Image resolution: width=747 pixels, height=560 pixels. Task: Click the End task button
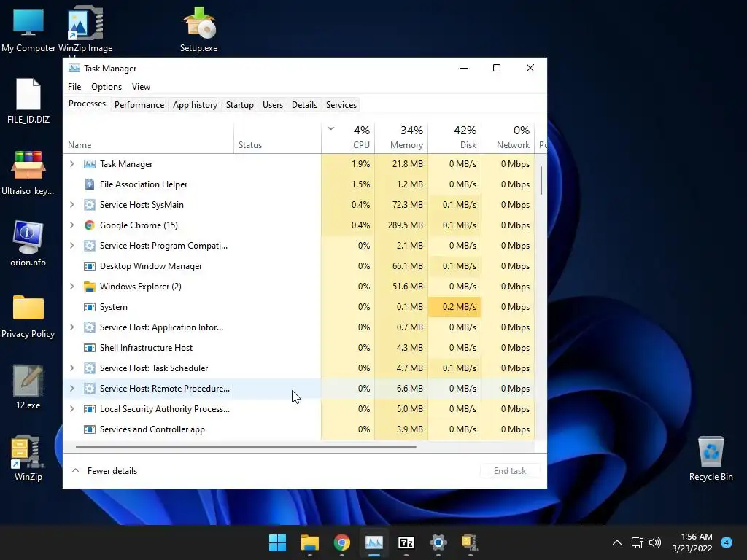(x=510, y=471)
